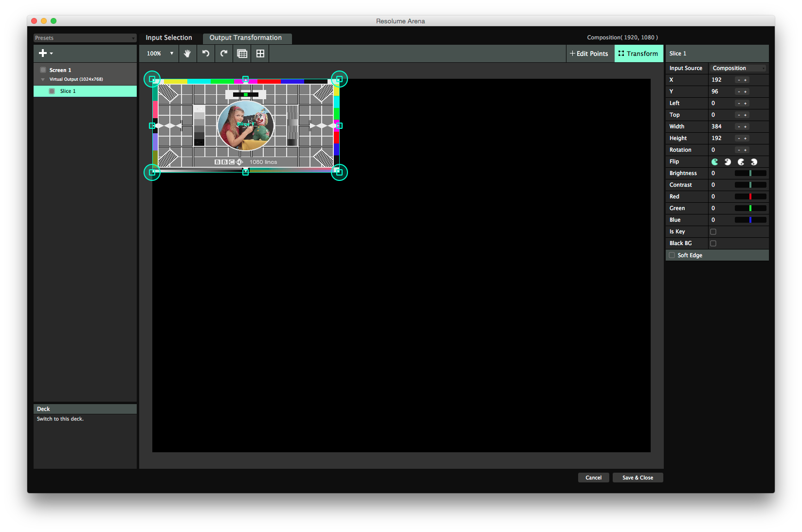Enable the Is Key checkbox
The image size is (802, 532).
point(713,232)
